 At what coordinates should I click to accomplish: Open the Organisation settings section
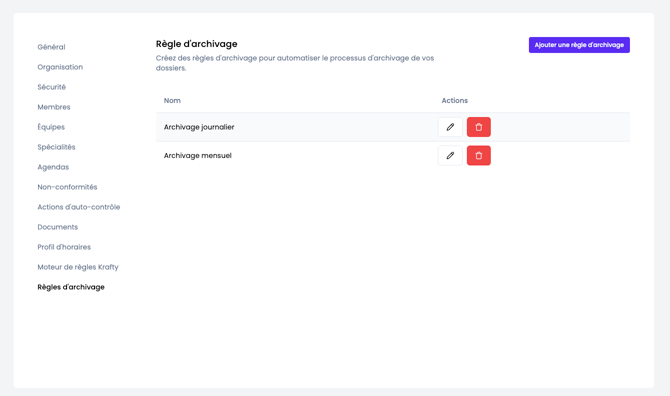click(x=60, y=67)
